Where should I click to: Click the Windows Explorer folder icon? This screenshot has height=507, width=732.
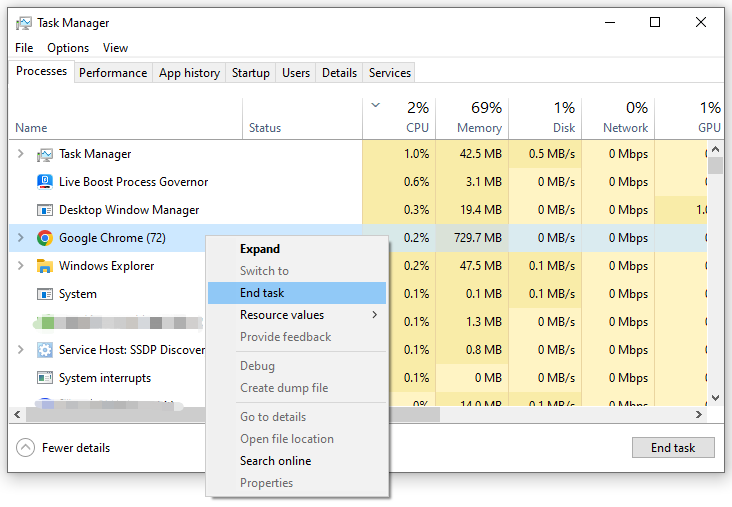44,266
